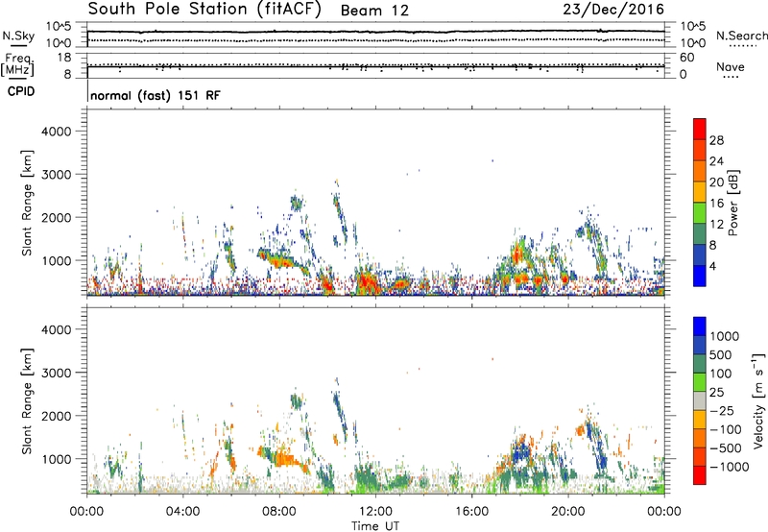This screenshot has height=532, width=768.
Task: Click the 'N.Sky' legend label
Action: point(18,36)
